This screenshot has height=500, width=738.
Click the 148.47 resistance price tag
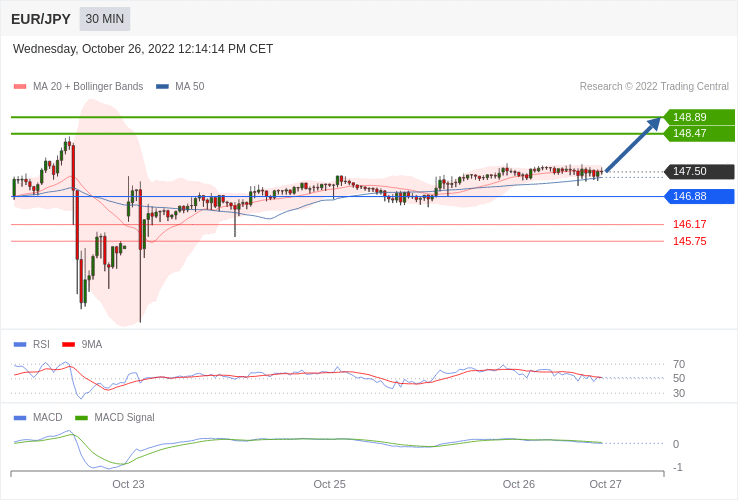point(699,133)
